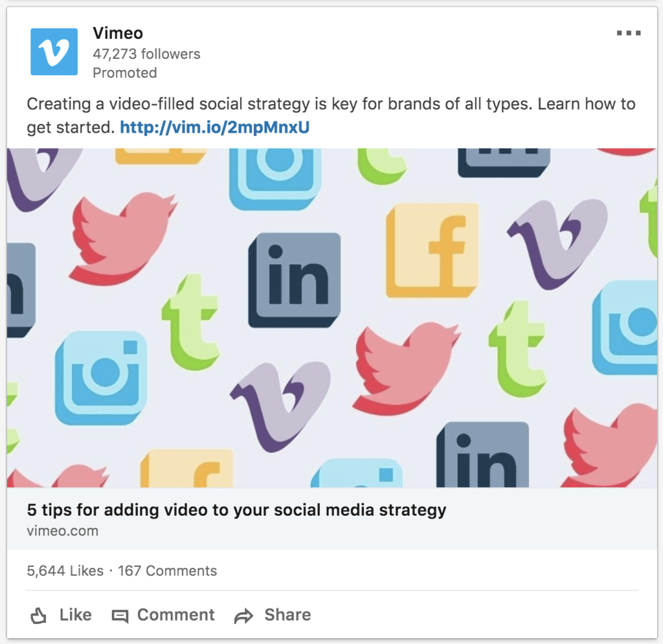This screenshot has height=644, width=663.
Task: Click the Like button label
Action: pos(75,615)
